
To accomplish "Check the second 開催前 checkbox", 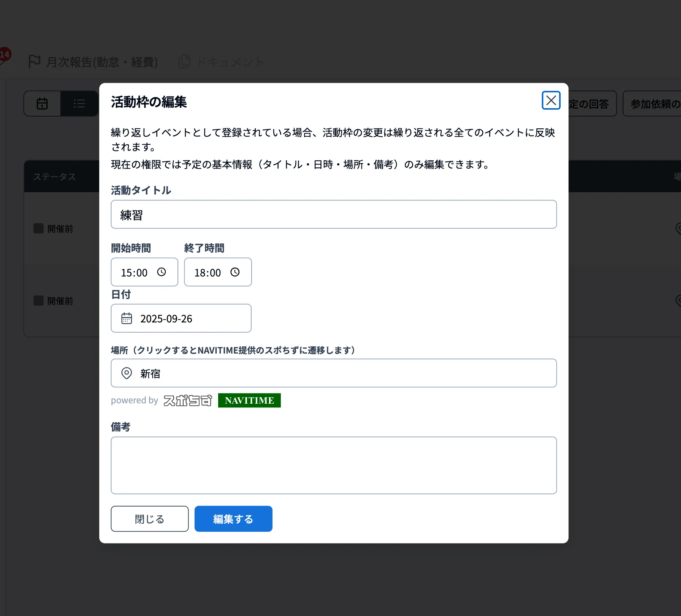I will pyautogui.click(x=38, y=300).
